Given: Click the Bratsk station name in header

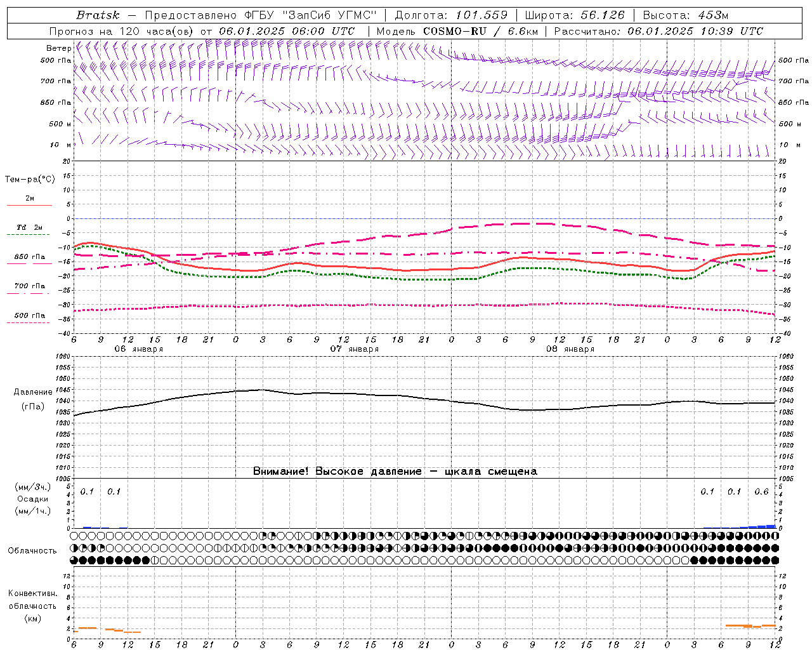Looking at the screenshot, I should (x=98, y=15).
